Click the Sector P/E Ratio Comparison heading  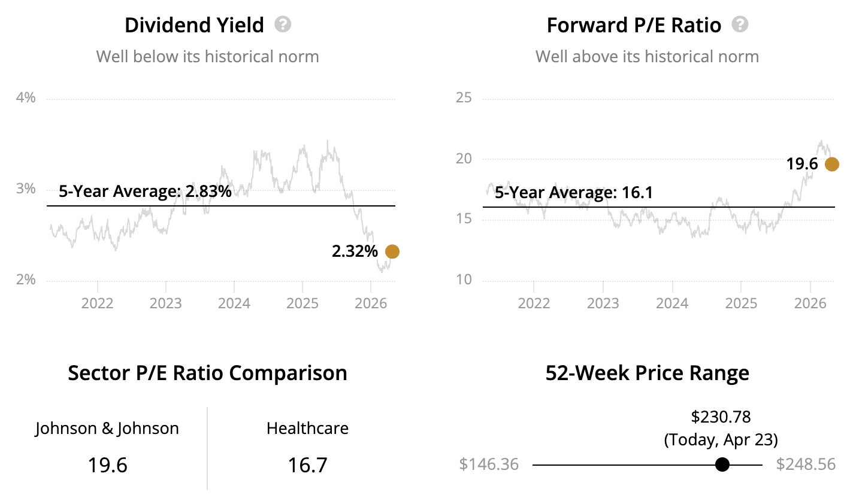pos(207,373)
